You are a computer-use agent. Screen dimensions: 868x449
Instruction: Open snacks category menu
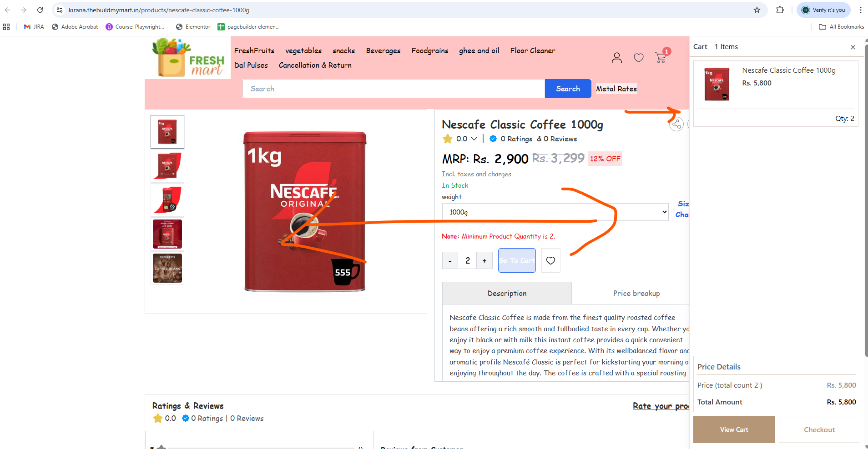click(x=343, y=50)
